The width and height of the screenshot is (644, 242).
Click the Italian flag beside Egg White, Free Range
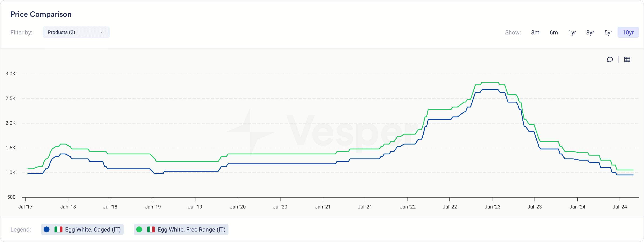151,229
